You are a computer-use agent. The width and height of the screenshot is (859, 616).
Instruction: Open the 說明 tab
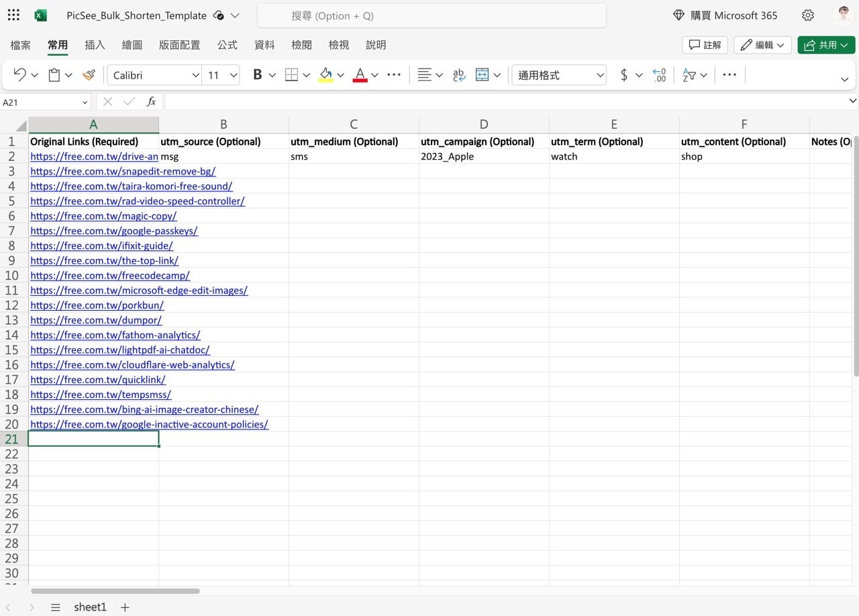click(376, 45)
